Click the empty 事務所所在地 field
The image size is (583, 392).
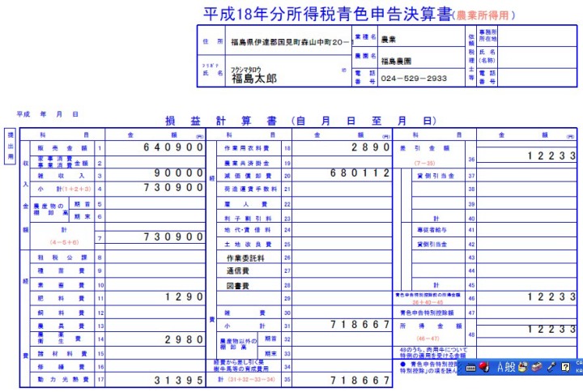(538, 36)
